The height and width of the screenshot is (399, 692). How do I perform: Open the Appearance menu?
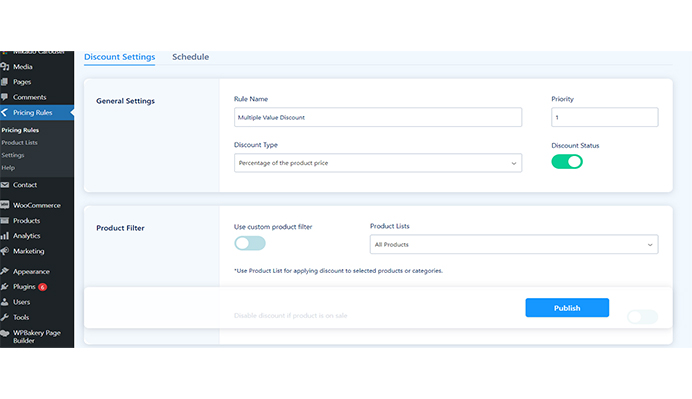coord(31,271)
